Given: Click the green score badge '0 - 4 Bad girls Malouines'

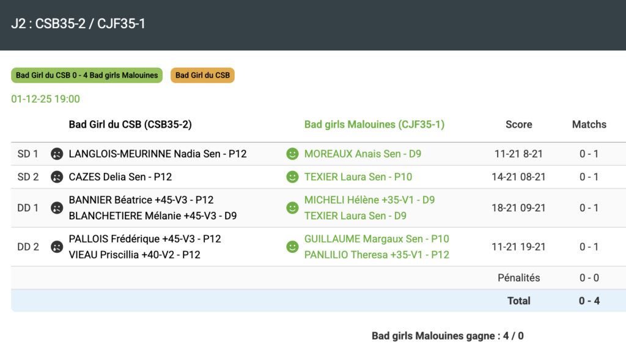Looking at the screenshot, I should coord(87,75).
